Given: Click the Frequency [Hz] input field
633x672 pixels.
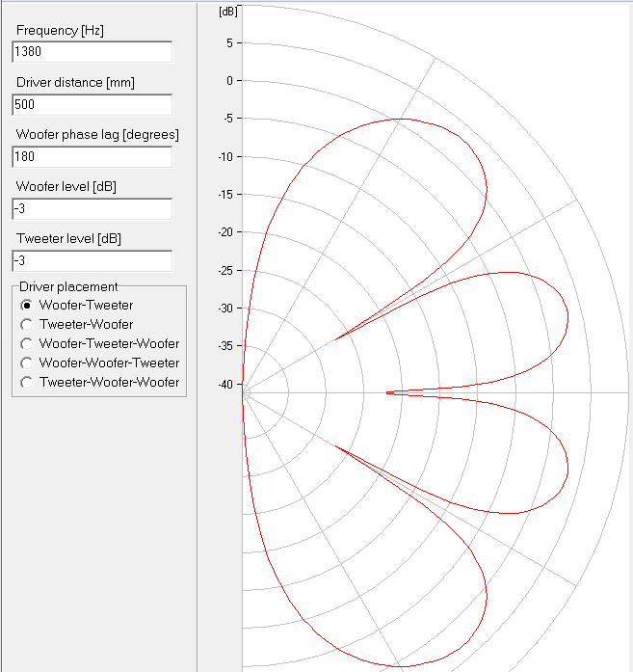Looking at the screenshot, I should (92, 52).
